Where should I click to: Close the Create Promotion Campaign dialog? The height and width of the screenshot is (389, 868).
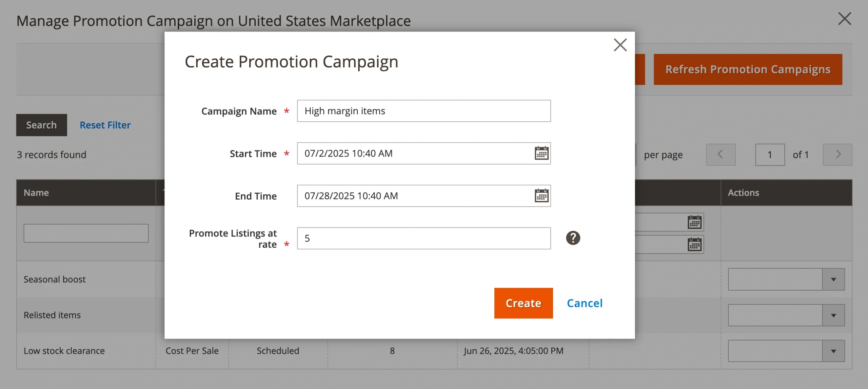click(x=620, y=45)
